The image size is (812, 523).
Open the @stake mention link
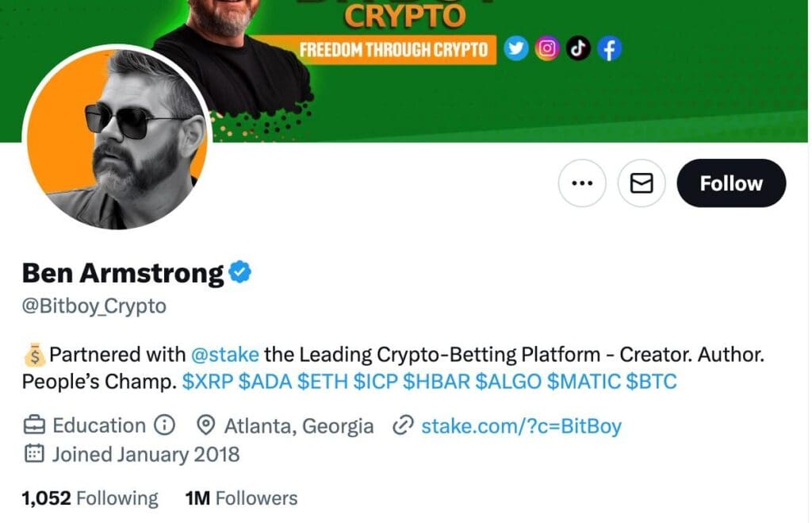pyautogui.click(x=224, y=354)
